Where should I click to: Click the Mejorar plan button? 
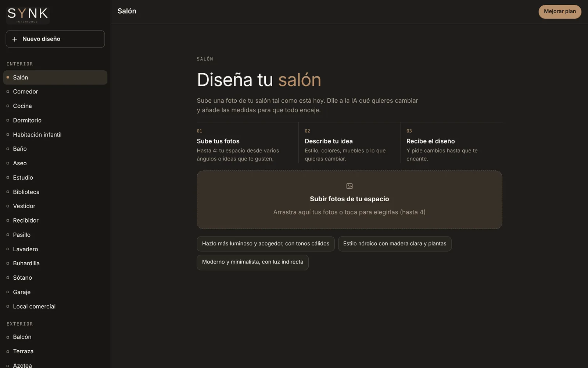560,11
